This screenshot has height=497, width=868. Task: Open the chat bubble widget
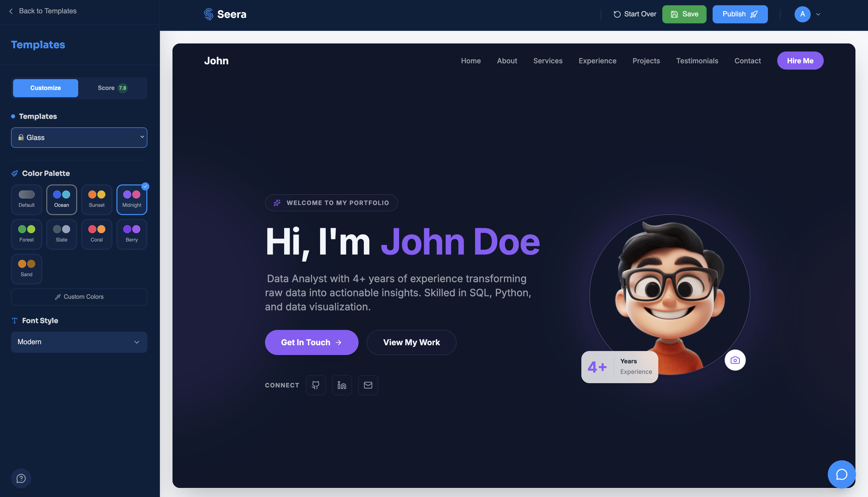842,474
